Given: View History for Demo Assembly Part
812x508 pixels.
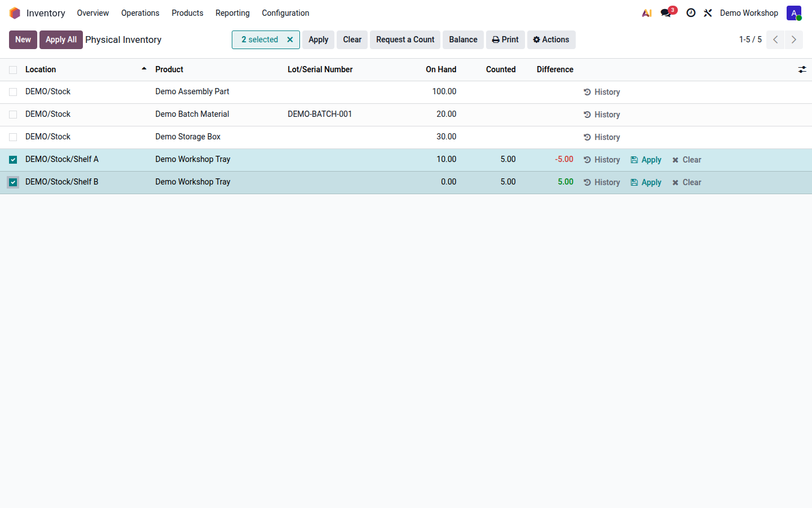Looking at the screenshot, I should 602,92.
